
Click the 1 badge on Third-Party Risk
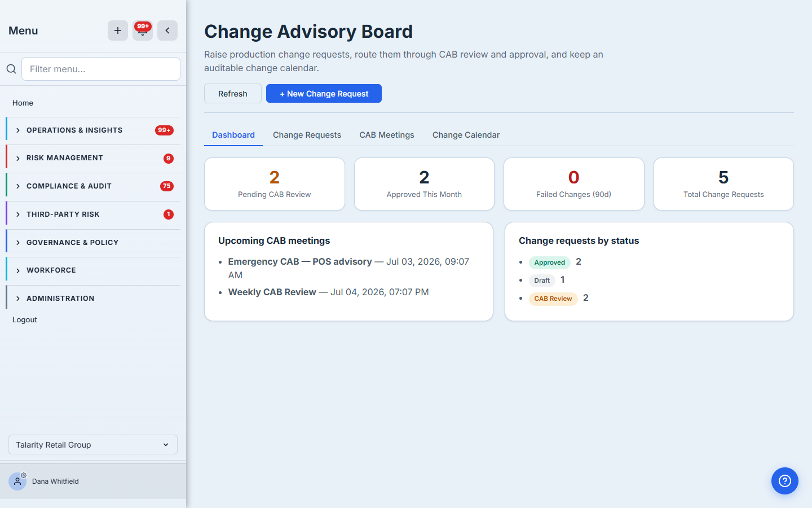click(168, 214)
